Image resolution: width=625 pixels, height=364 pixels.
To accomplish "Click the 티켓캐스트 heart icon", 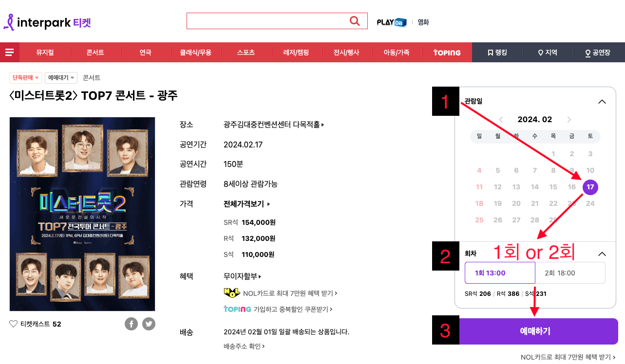I will point(14,324).
